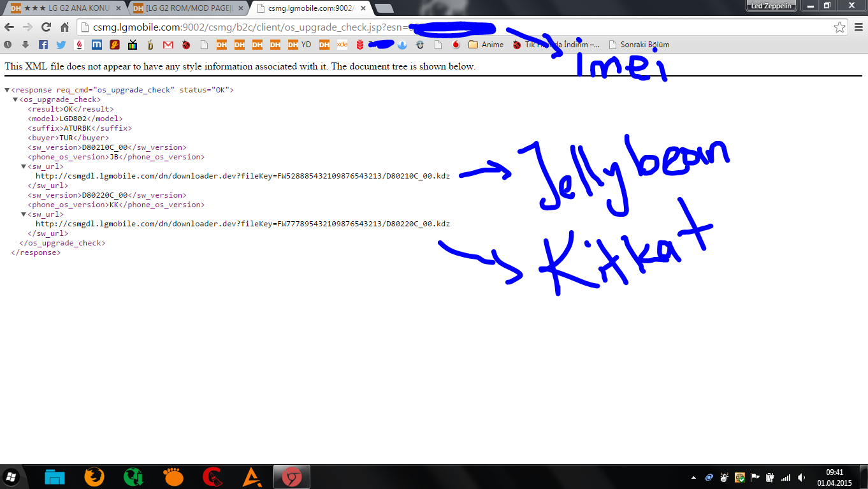Collapse the os_upgrade_check node

15,99
